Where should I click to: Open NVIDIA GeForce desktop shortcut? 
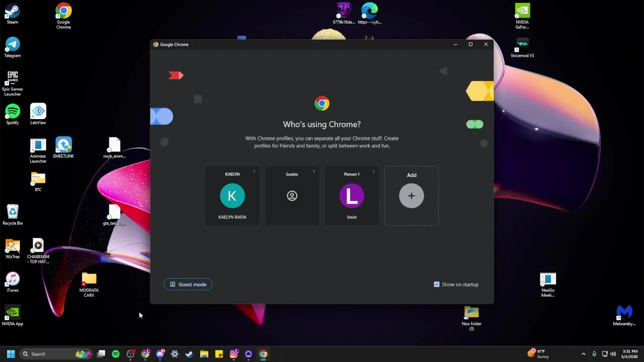(522, 16)
